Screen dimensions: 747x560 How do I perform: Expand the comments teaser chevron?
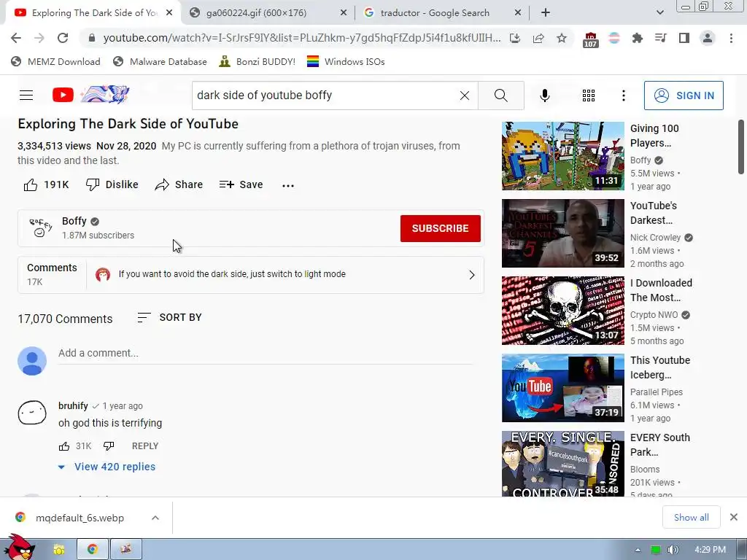pyautogui.click(x=472, y=275)
